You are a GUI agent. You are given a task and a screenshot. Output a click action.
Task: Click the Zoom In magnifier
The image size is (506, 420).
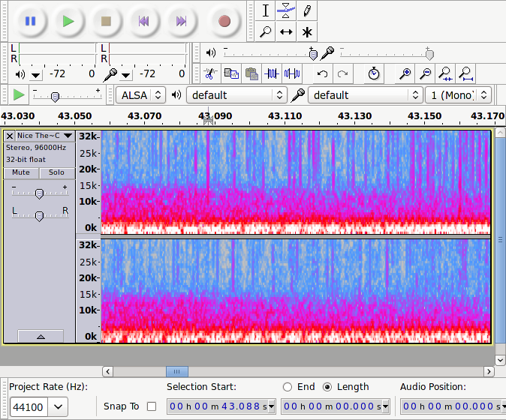tap(405, 73)
